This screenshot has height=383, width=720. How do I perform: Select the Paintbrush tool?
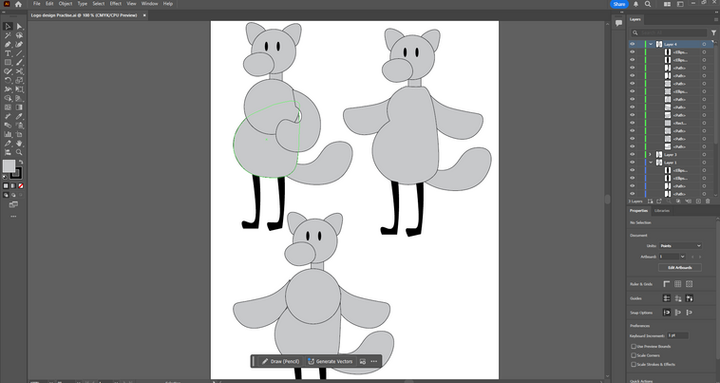click(x=19, y=62)
